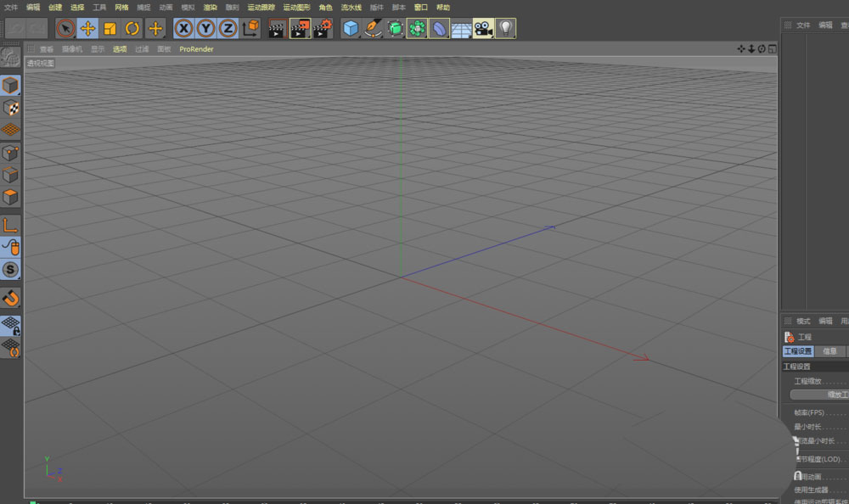Screen dimensions: 849x504
Task: Select the Move tool in the toolbar
Action: (87, 29)
